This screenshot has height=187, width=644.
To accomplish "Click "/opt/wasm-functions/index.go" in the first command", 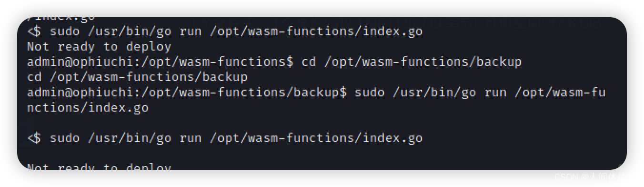I will coord(316,31).
